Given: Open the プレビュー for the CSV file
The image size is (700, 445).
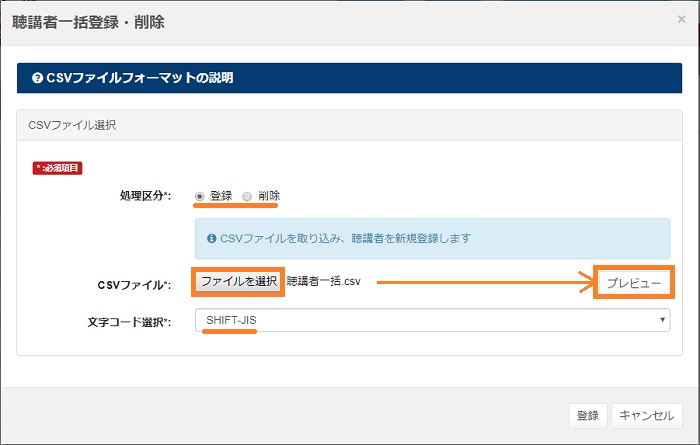Looking at the screenshot, I should click(x=633, y=283).
